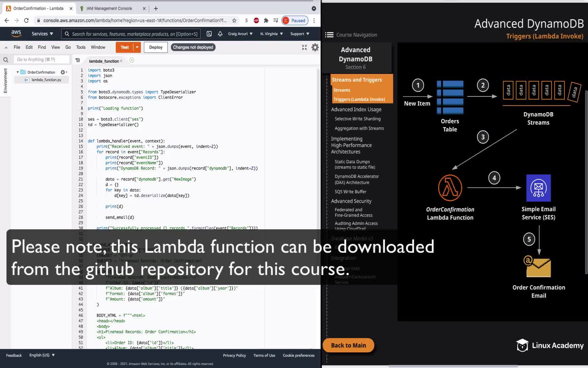588x368 pixels.
Task: Open the File menu in the code editor
Action: pos(17,47)
